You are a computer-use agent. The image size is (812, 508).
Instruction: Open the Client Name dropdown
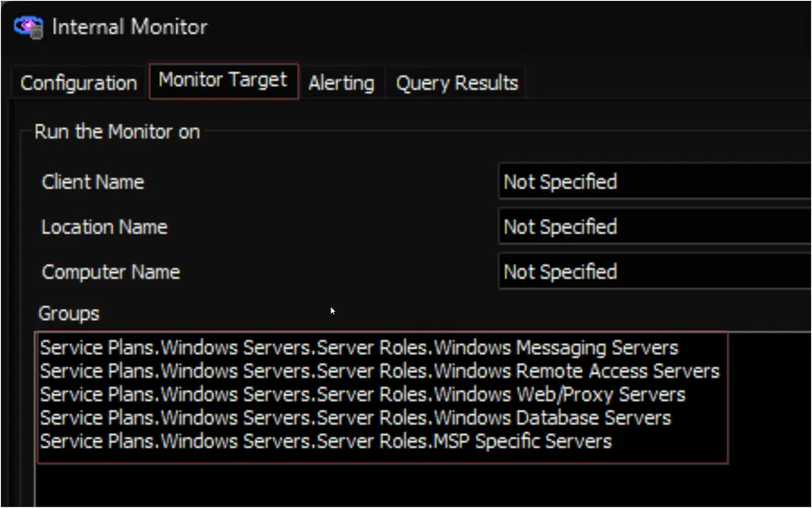pyautogui.click(x=654, y=181)
